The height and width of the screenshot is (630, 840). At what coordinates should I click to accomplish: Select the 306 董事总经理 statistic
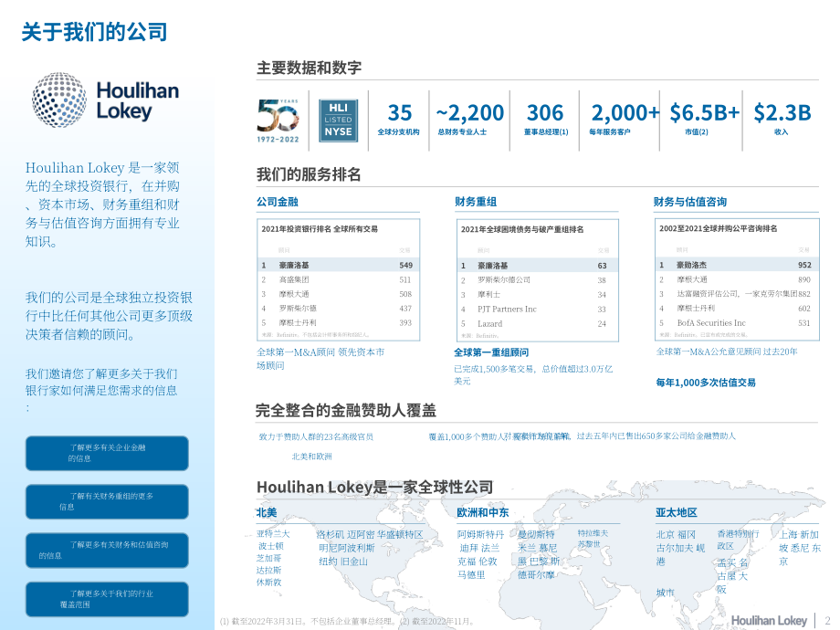(x=545, y=120)
